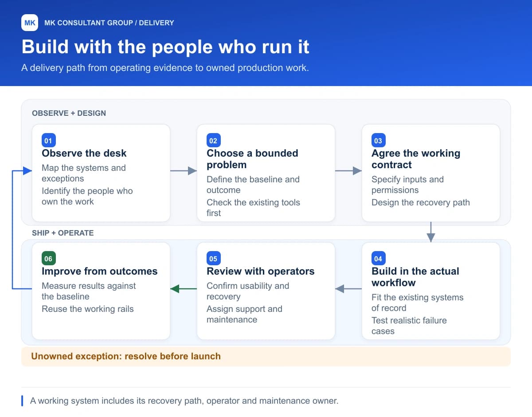Open the 'Choose a bounded problem' card heading

point(252,159)
